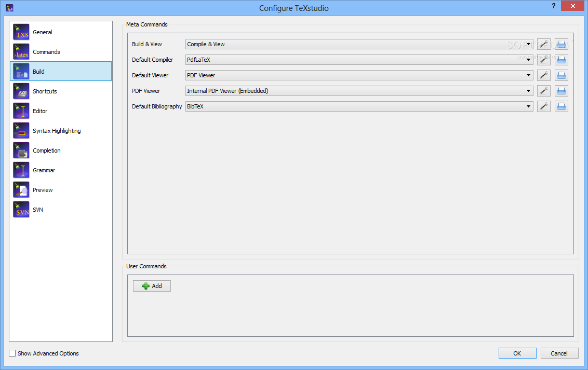Viewport: 588px width, 370px height.
Task: Open the Preview category icon
Action: [x=21, y=189]
